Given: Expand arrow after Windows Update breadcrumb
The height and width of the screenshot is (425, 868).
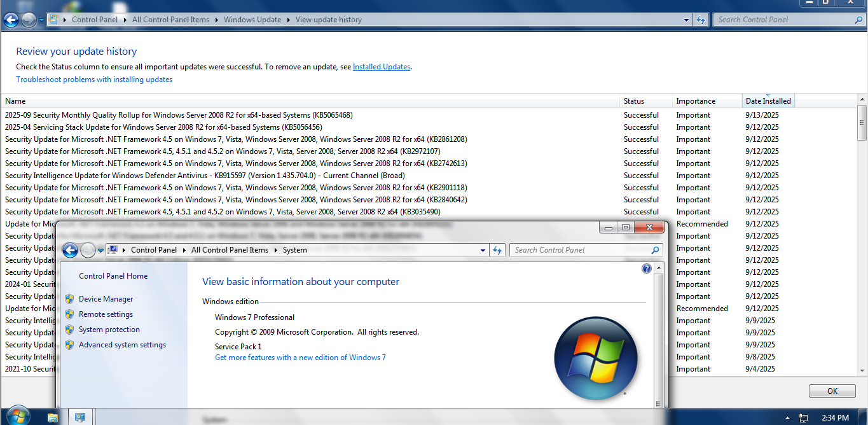Looking at the screenshot, I should 288,20.
